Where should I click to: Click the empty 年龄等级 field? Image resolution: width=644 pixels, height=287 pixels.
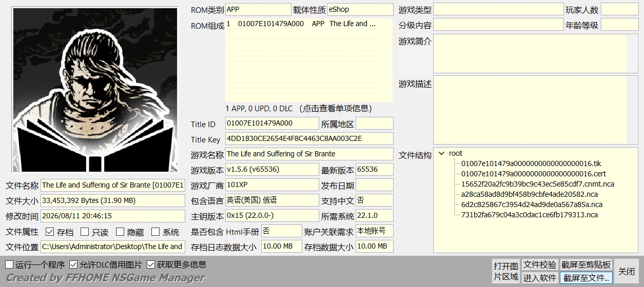(x=620, y=25)
